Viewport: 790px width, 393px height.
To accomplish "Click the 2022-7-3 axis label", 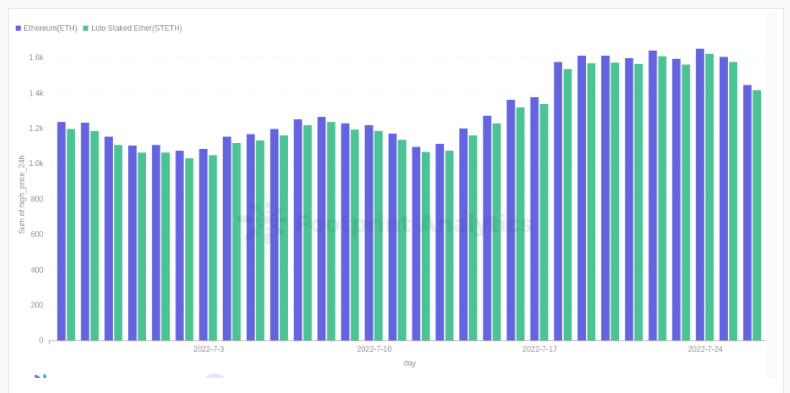I will 209,349.
